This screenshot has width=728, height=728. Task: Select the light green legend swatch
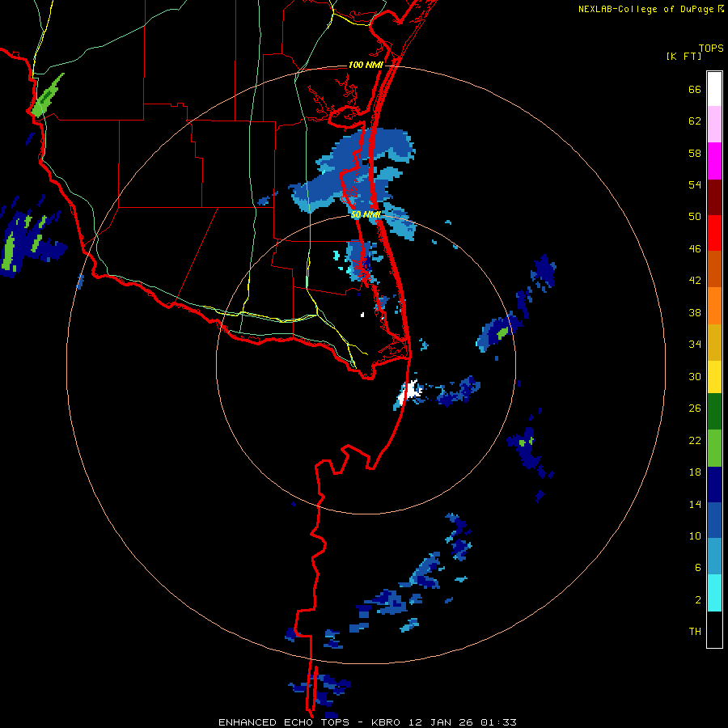(x=714, y=448)
